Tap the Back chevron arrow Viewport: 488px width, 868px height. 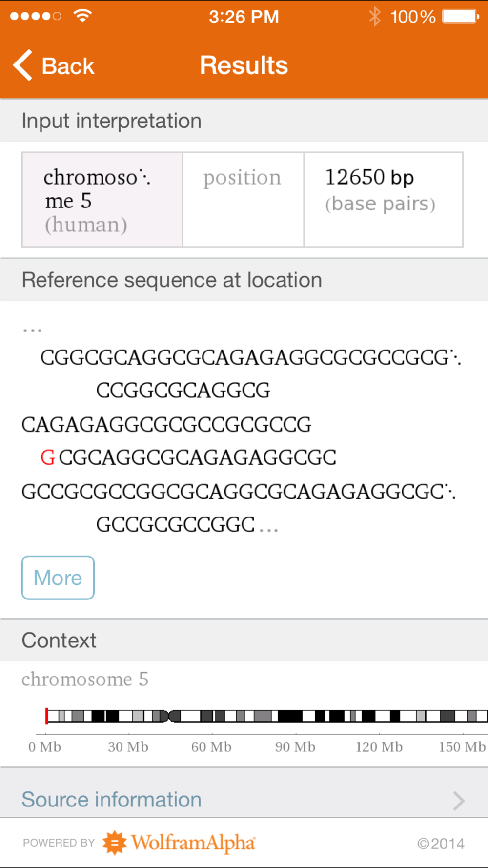point(22,65)
